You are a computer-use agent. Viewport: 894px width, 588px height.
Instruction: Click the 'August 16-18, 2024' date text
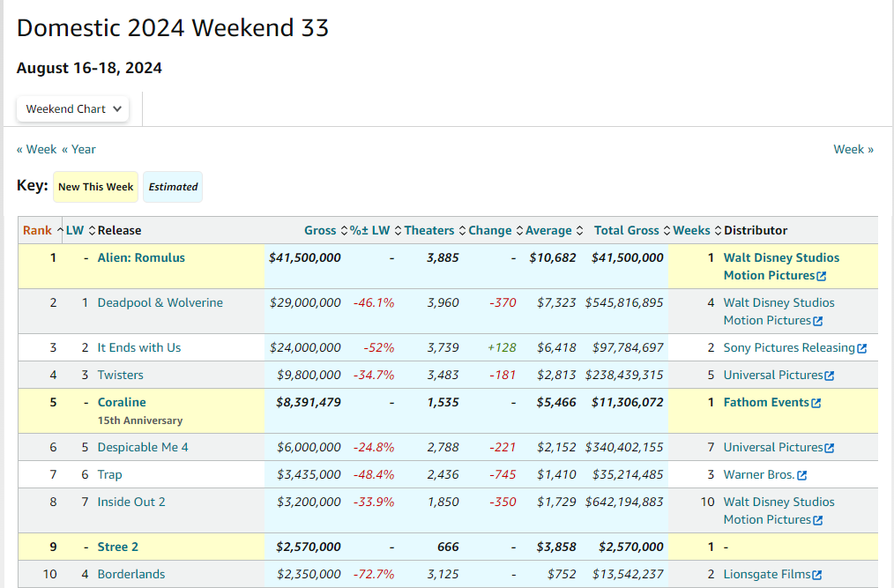click(x=89, y=68)
